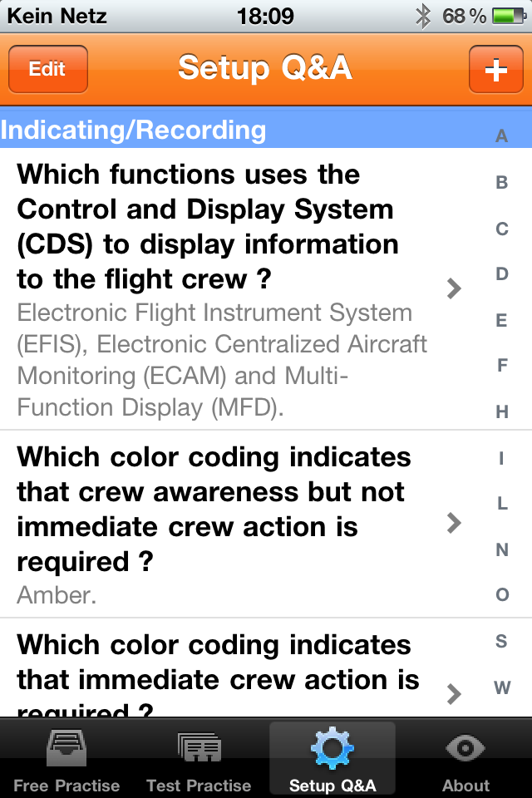Open the About eye icon
The height and width of the screenshot is (798, 532).
pyautogui.click(x=465, y=749)
